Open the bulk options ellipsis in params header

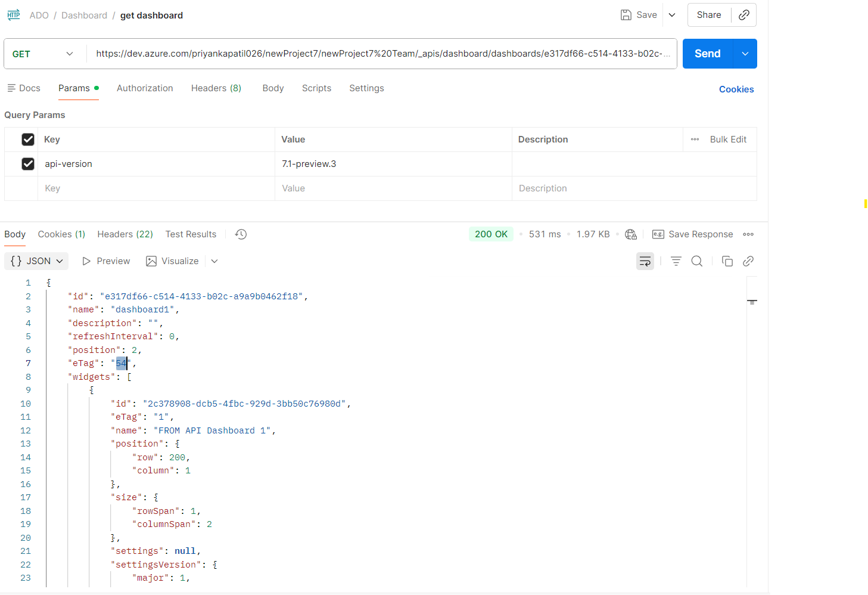coord(695,140)
